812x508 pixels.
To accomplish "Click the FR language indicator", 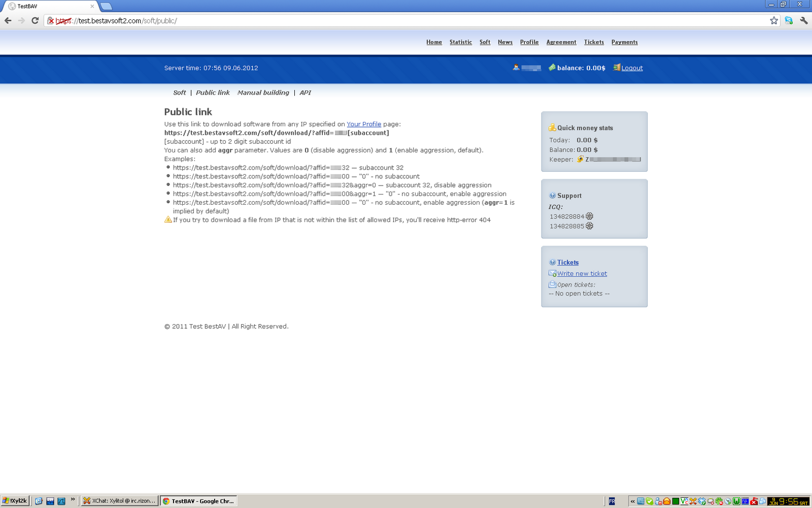I will (612, 501).
